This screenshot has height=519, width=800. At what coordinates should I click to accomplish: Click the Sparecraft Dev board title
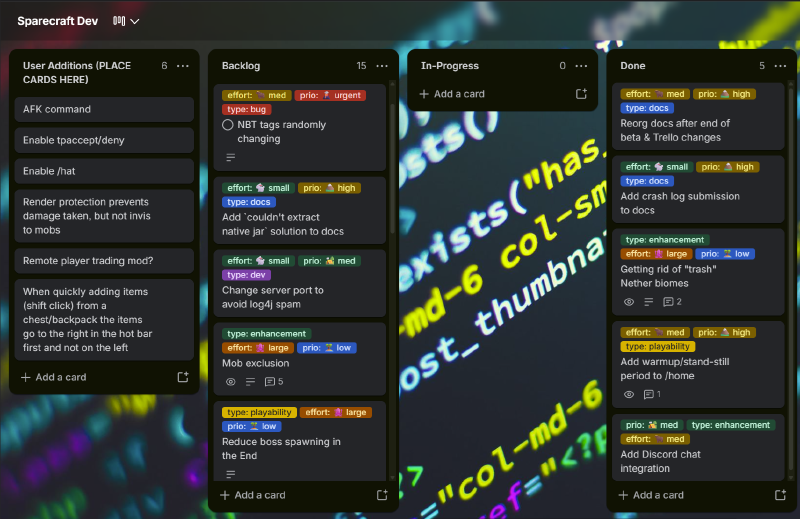[x=58, y=21]
